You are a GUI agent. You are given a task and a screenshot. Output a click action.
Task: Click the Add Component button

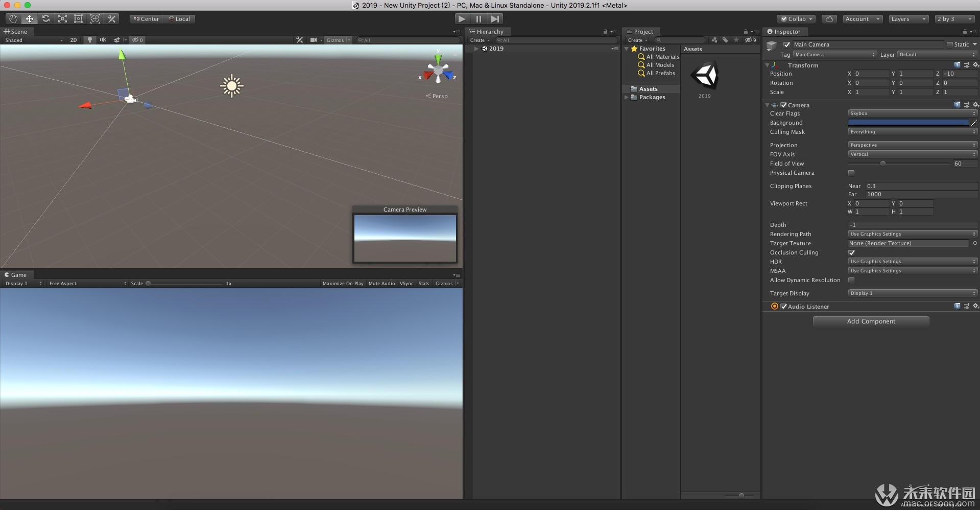pyautogui.click(x=871, y=321)
